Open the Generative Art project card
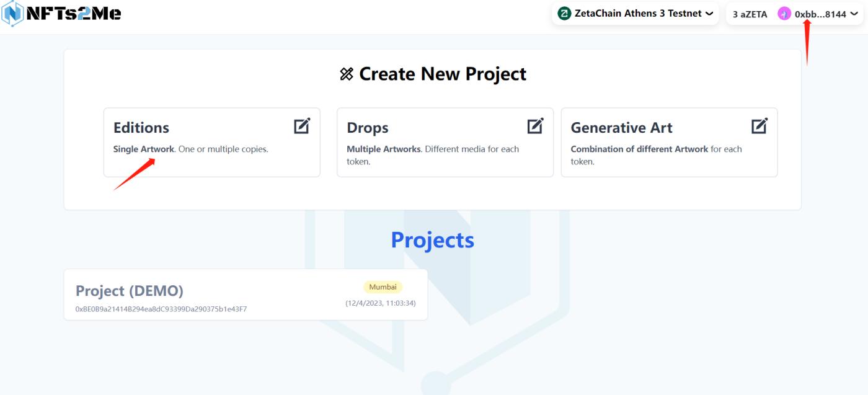This screenshot has height=395, width=868. click(x=670, y=143)
